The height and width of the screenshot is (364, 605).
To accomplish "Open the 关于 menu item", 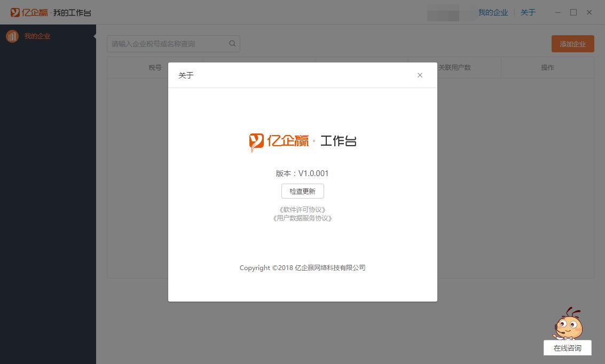I will [x=528, y=12].
